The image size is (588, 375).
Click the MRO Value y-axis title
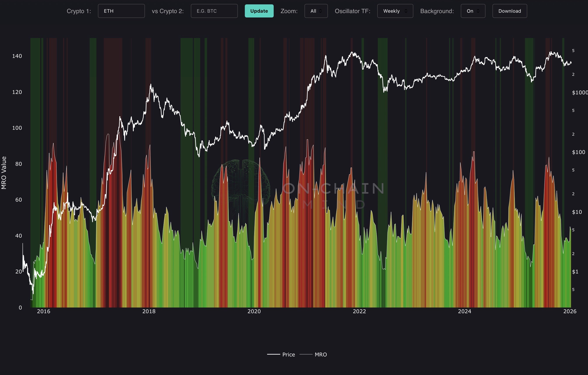[4, 173]
